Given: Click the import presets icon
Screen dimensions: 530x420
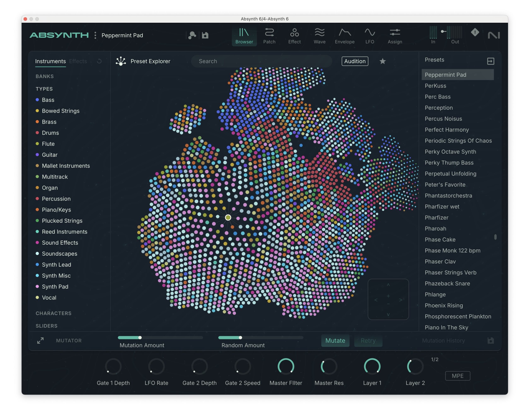Looking at the screenshot, I should [490, 61].
